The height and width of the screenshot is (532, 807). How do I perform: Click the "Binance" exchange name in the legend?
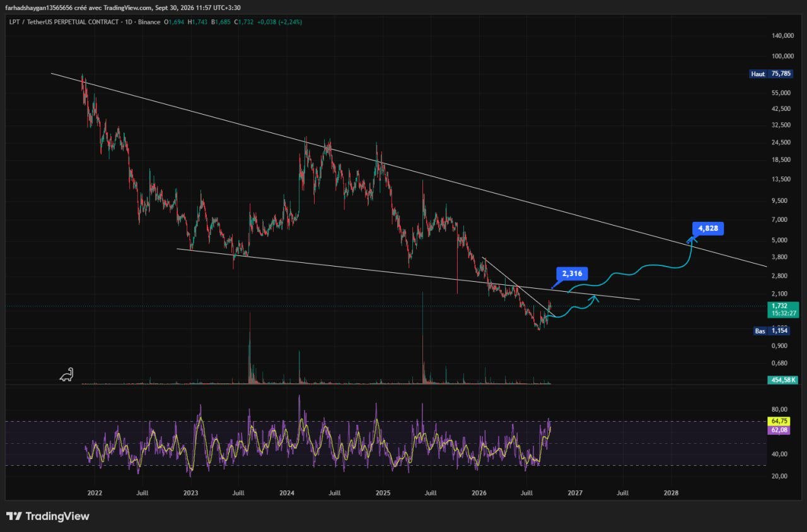(x=151, y=22)
